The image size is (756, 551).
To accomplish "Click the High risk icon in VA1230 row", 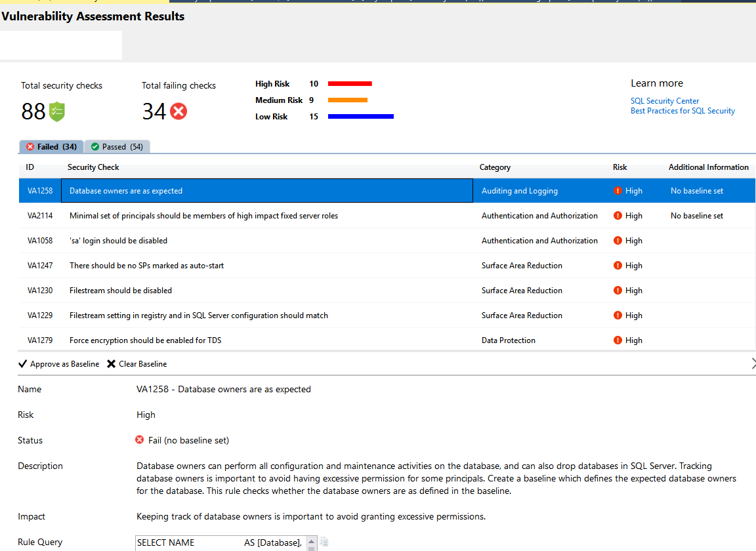I will [618, 291].
